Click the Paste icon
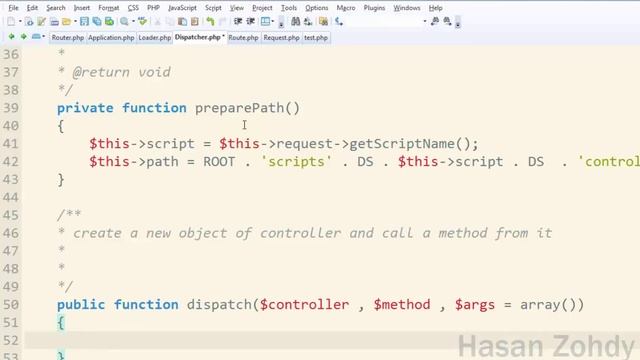 point(182,22)
